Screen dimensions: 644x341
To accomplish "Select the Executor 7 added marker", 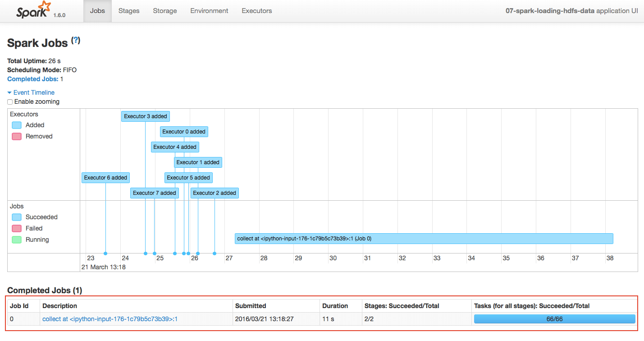I will coord(155,193).
